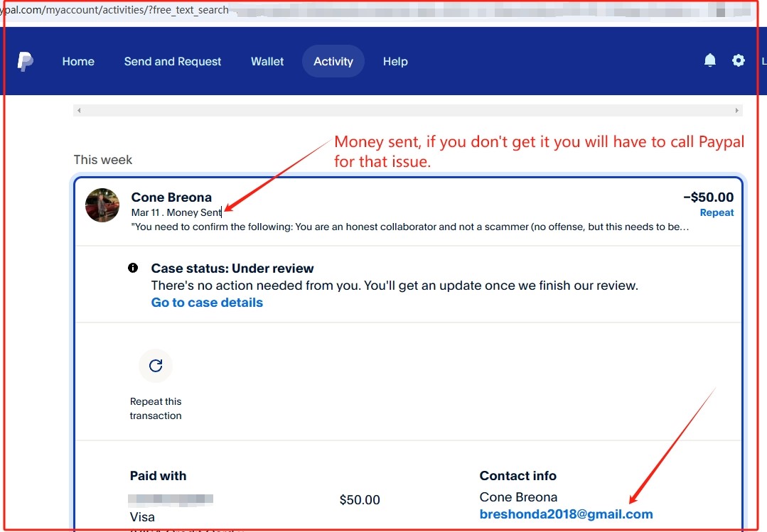Click the PayPal logo icon
Screen dimensions: 767x532
(26, 62)
